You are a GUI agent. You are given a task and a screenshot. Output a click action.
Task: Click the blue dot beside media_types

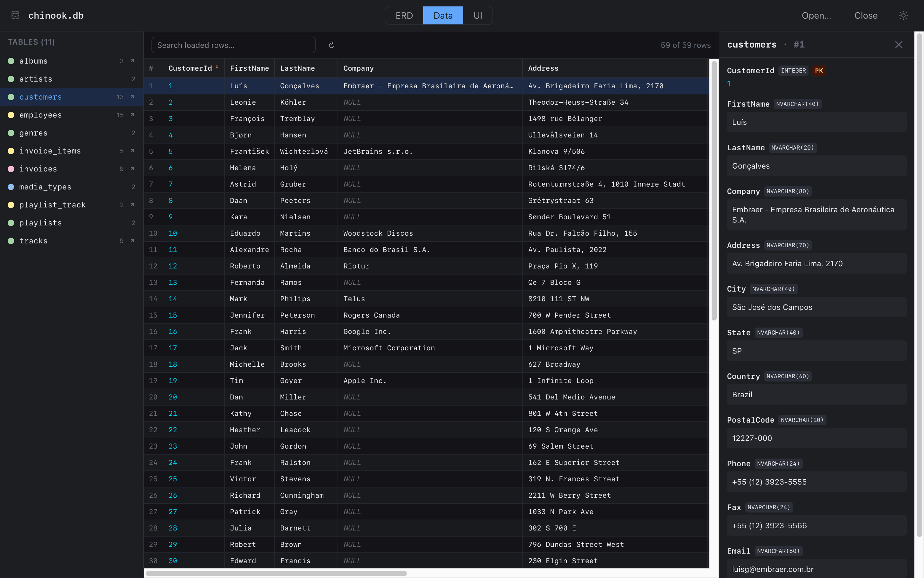(x=11, y=187)
